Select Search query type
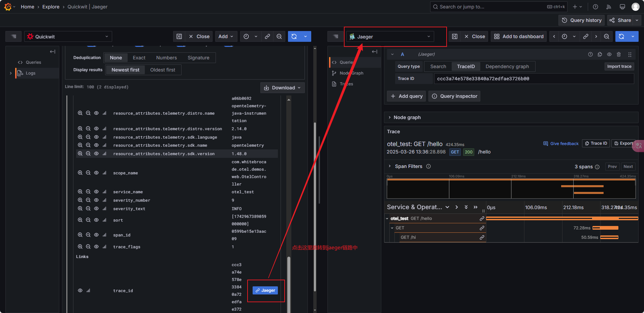 coord(438,66)
